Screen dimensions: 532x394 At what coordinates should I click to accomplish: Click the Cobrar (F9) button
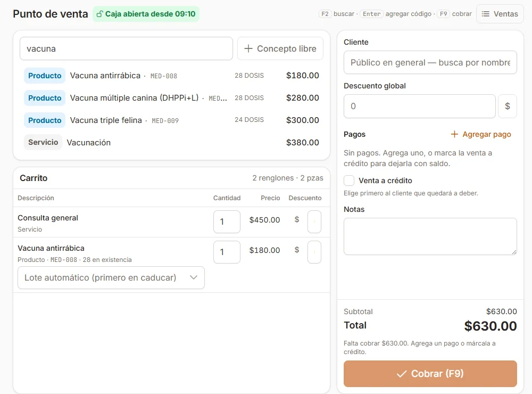coord(430,374)
